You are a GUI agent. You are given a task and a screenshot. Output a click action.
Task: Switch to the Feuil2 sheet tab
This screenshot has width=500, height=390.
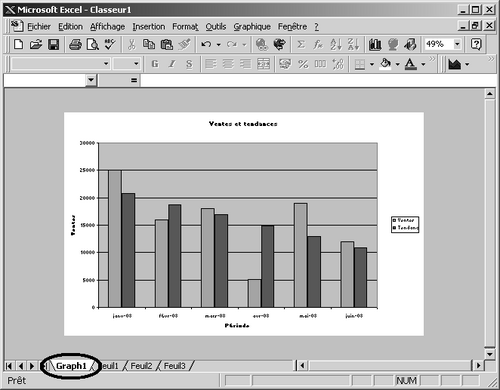coord(141,366)
